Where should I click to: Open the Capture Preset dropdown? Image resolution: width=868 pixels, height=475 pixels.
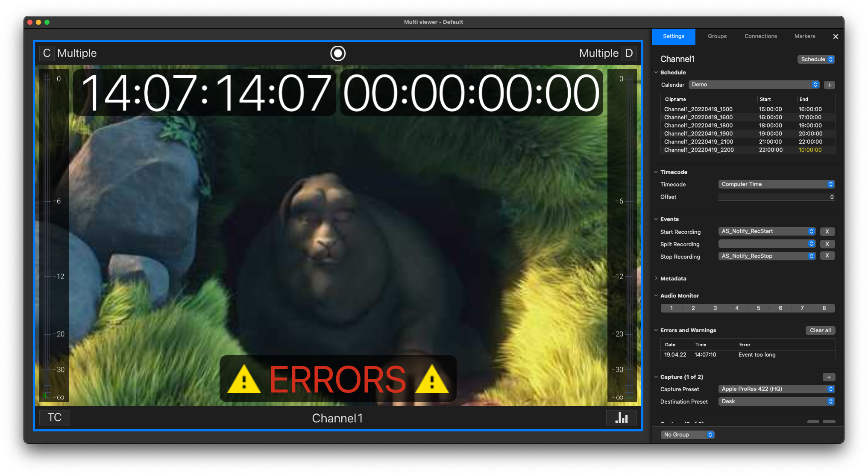click(776, 389)
